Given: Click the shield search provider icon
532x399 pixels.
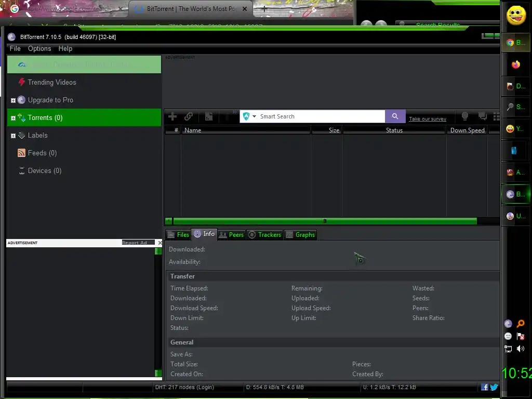Looking at the screenshot, I should click(246, 116).
